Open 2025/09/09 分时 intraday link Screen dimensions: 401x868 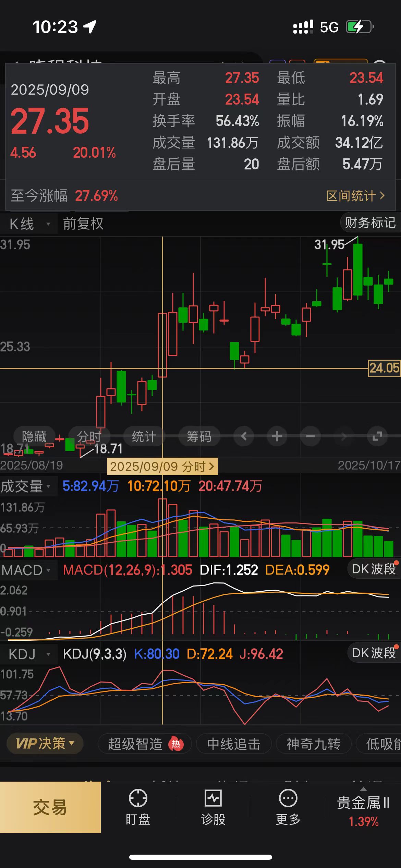162,466
